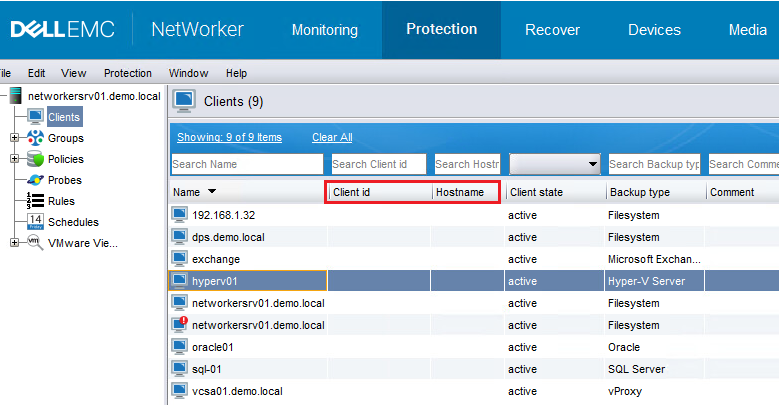Click the client icon for sql-01
This screenshot has height=405, width=779.
click(179, 369)
